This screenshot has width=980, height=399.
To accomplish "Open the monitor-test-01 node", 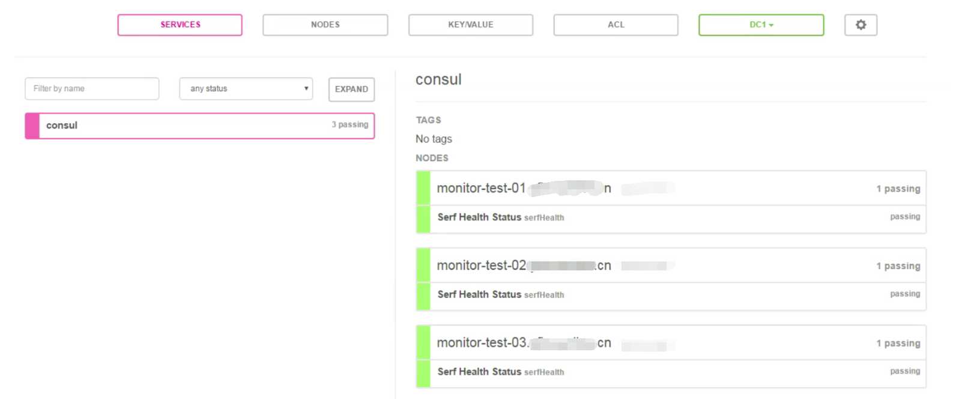I will [x=482, y=189].
